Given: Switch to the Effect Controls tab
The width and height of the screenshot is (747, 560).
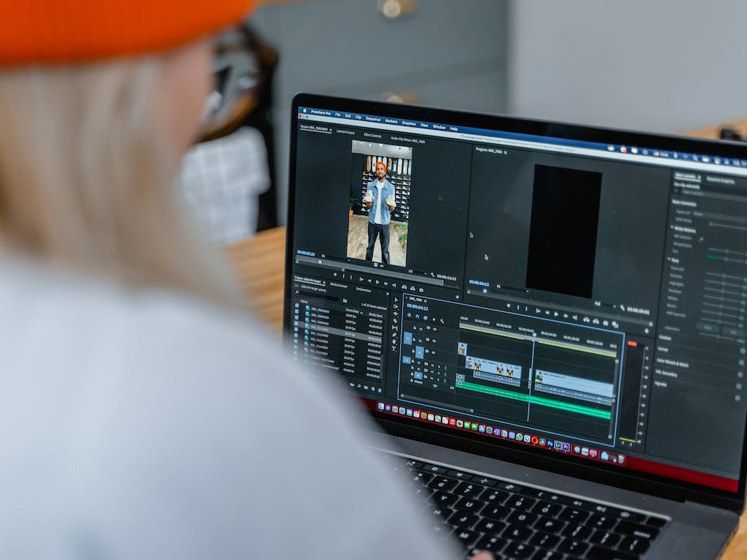Looking at the screenshot, I should (x=372, y=135).
